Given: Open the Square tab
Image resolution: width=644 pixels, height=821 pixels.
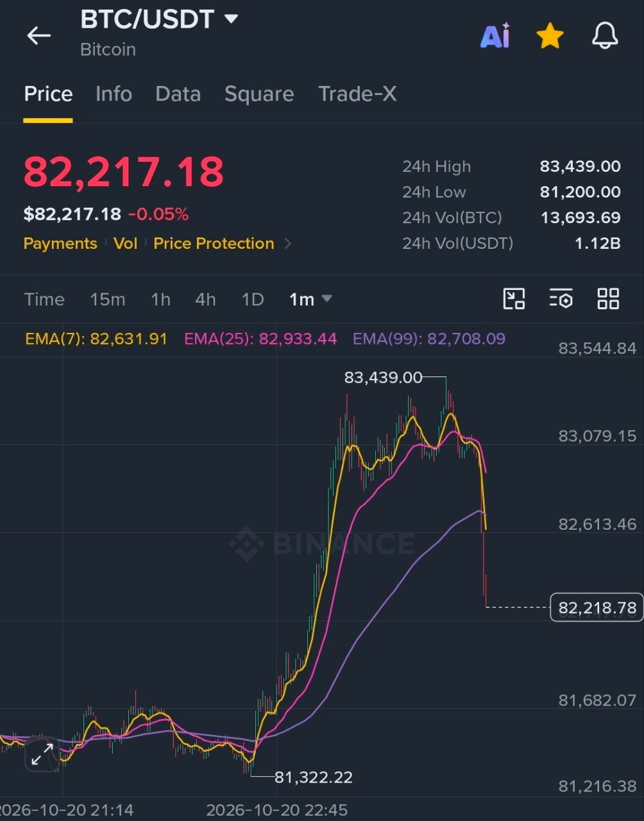Looking at the screenshot, I should tap(259, 94).
